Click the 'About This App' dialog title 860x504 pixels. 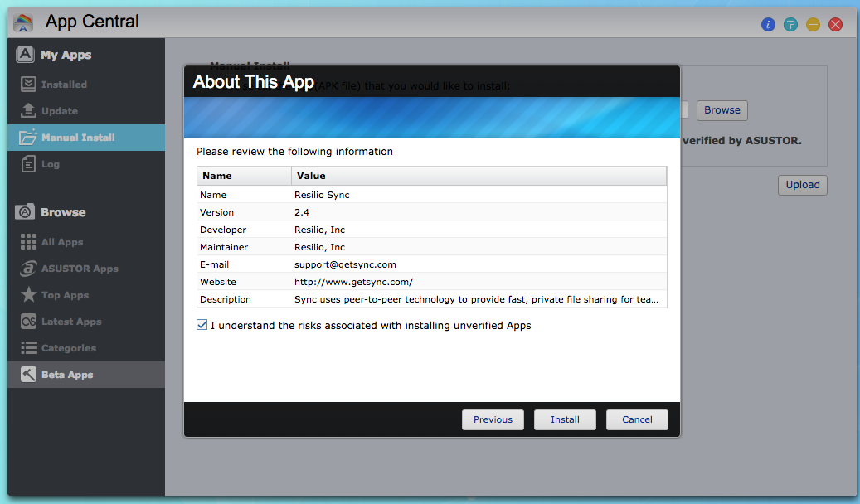254,82
